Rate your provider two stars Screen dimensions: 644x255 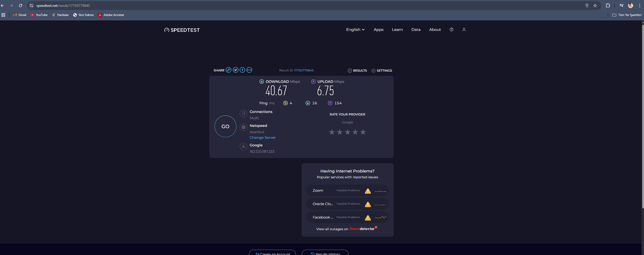pos(340,132)
